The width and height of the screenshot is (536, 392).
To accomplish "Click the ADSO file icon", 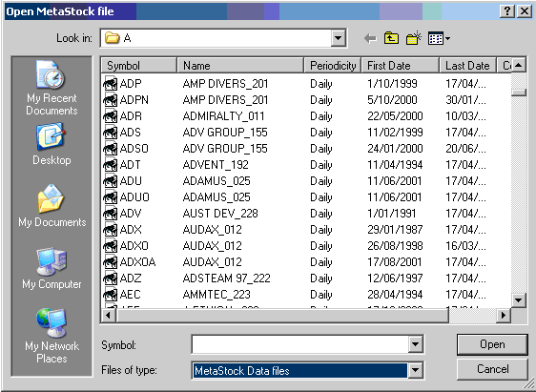I will [x=110, y=149].
